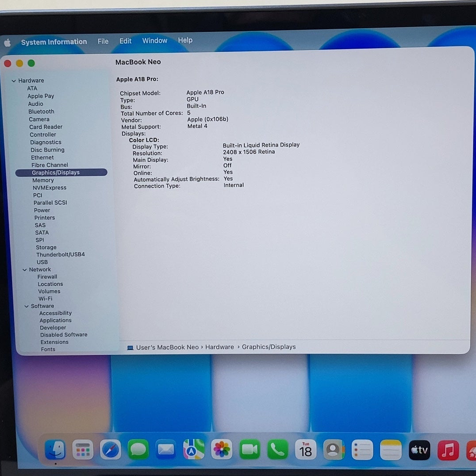Open Finder from the Dock
This screenshot has width=476, height=476.
click(x=55, y=449)
